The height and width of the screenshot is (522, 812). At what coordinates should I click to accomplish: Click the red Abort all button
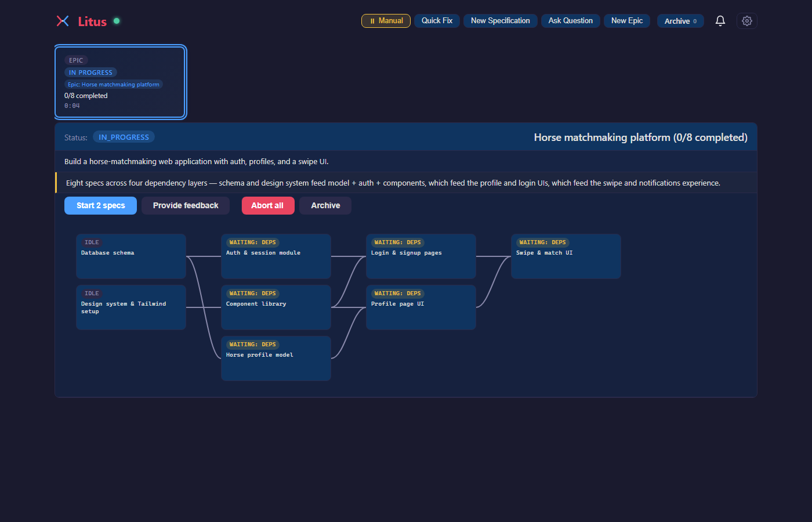coord(267,205)
